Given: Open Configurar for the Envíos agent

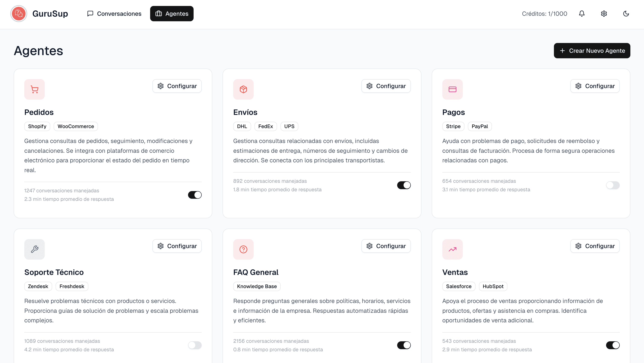Looking at the screenshot, I should (386, 86).
